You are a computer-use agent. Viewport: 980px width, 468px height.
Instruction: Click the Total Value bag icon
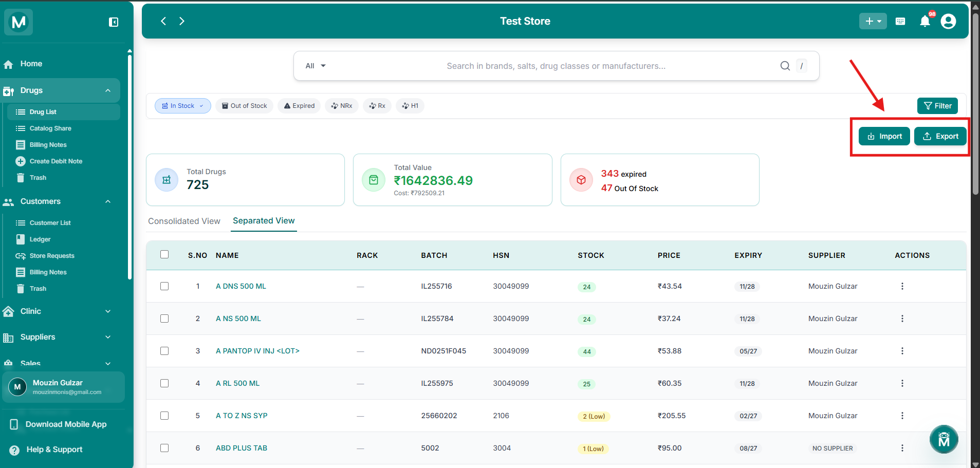click(x=374, y=180)
